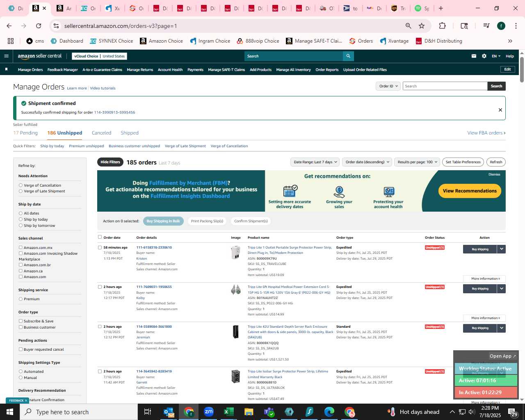Viewport: 525px width, 420px height.
Task: Click the Hide Filters button
Action: 110,162
